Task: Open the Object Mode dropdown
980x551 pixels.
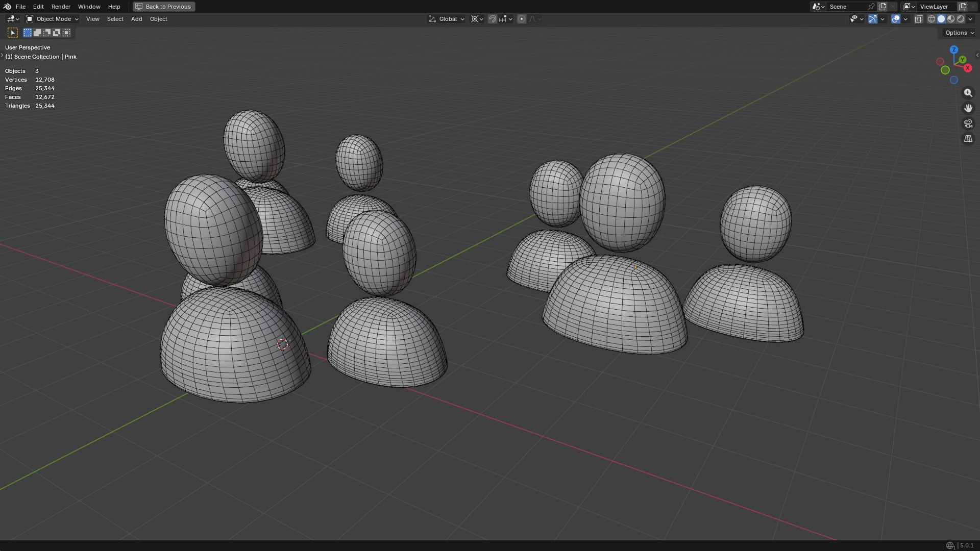Action: tap(53, 19)
